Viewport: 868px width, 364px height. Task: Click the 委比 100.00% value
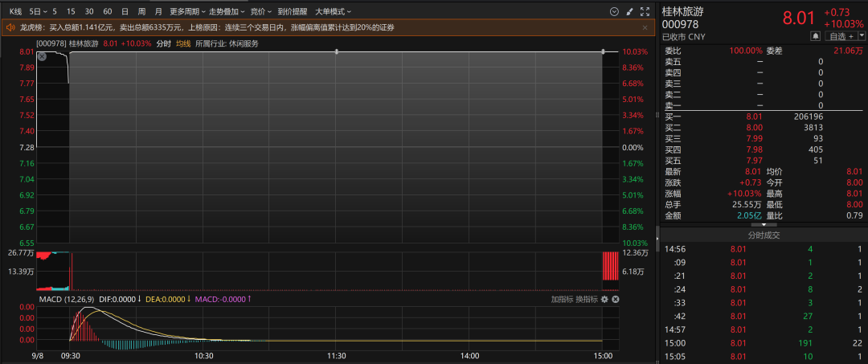746,51
